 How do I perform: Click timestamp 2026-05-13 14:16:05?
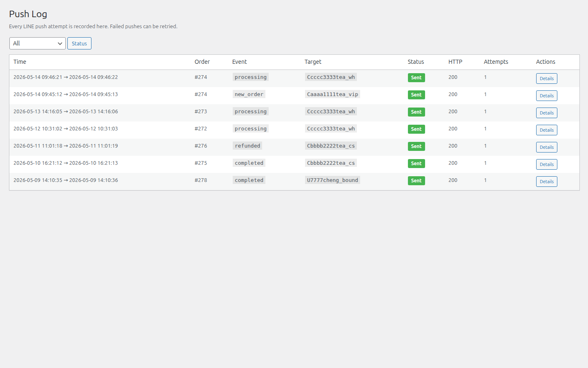click(38, 111)
